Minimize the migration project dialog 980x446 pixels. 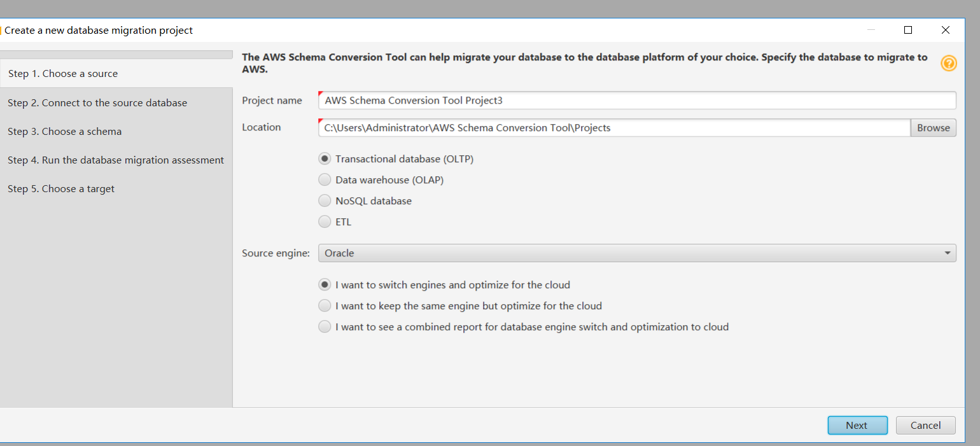click(871, 30)
